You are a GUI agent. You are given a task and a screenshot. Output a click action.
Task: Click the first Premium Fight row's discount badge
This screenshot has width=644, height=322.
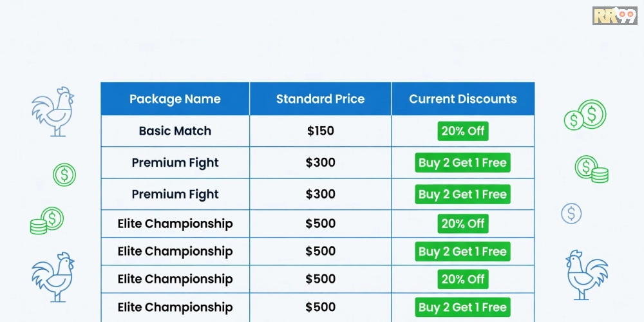[x=462, y=163]
